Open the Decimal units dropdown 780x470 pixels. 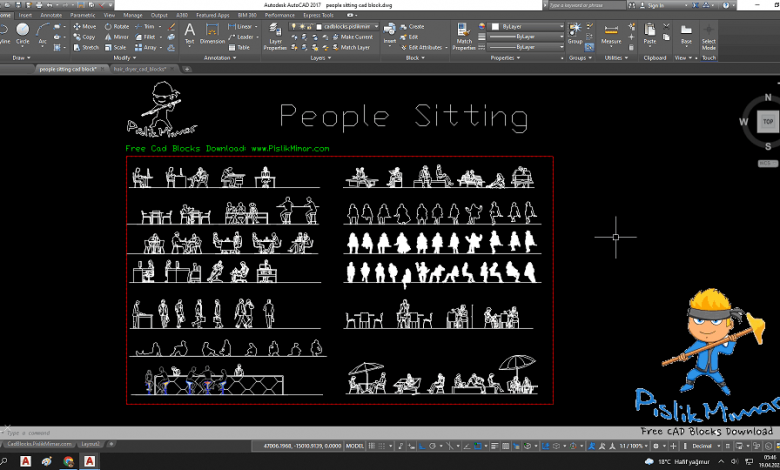tap(705, 446)
